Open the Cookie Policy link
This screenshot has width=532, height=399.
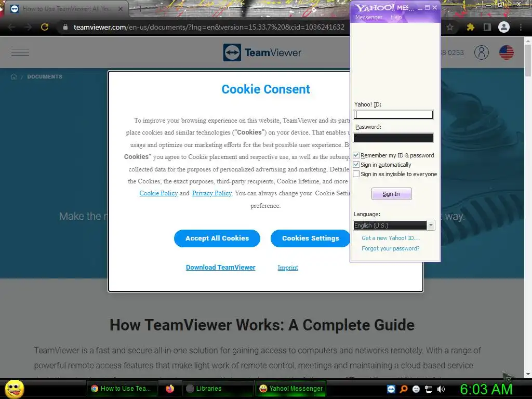tap(158, 193)
